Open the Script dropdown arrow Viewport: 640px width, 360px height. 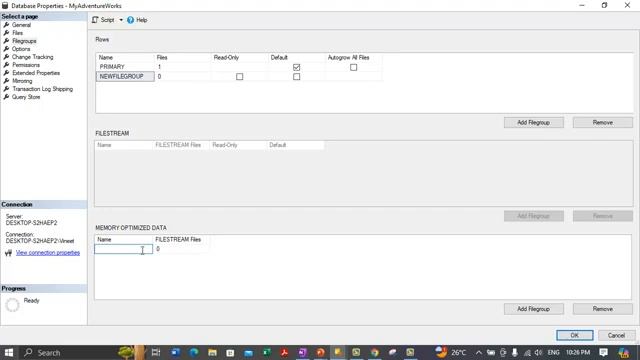click(x=121, y=20)
